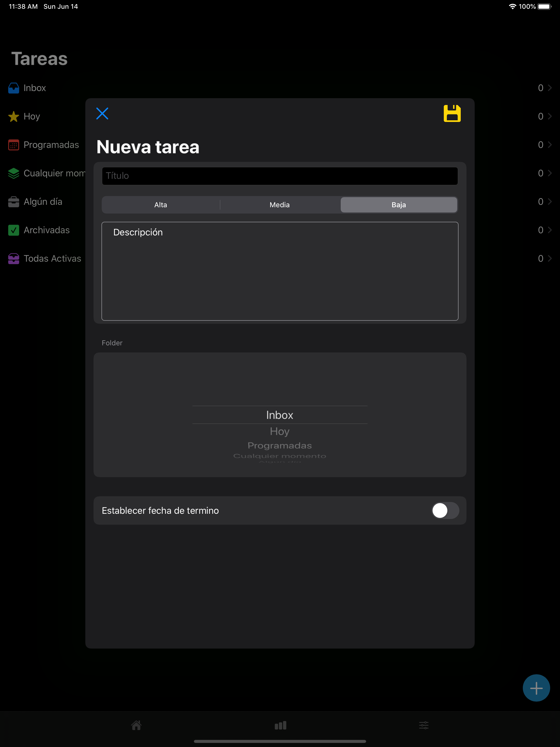This screenshot has height=747, width=560.
Task: Choose Programadas in the folder picker
Action: (280, 445)
